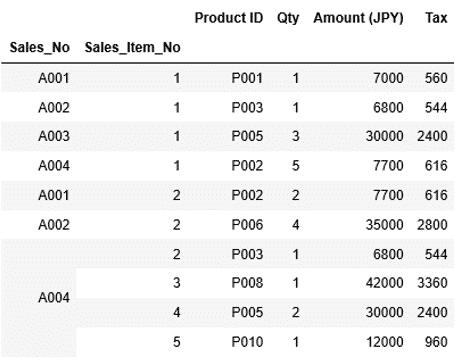Viewport: 459px width, 360px height.
Task: Click the amount value 7000
Action: [x=388, y=78]
